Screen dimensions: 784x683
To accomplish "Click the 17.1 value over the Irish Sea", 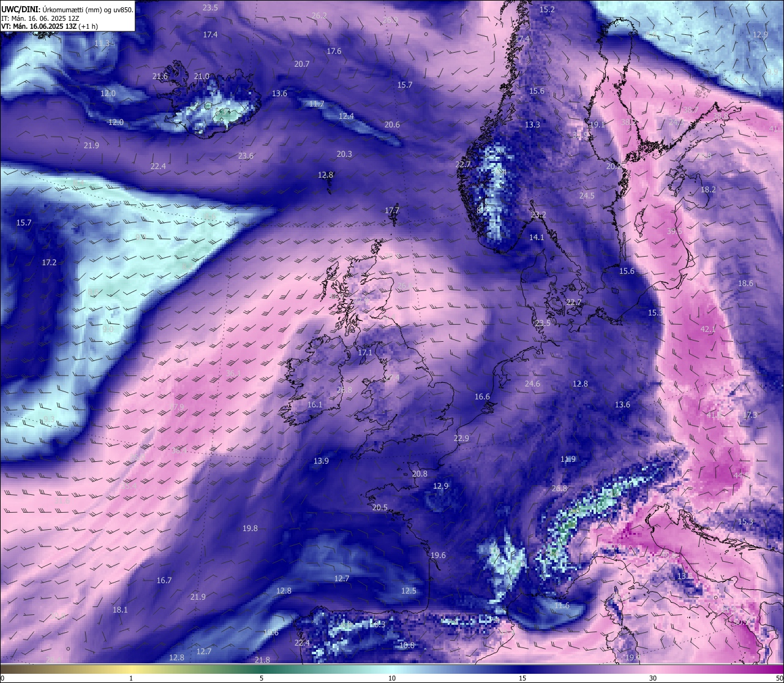I will pyautogui.click(x=365, y=353).
